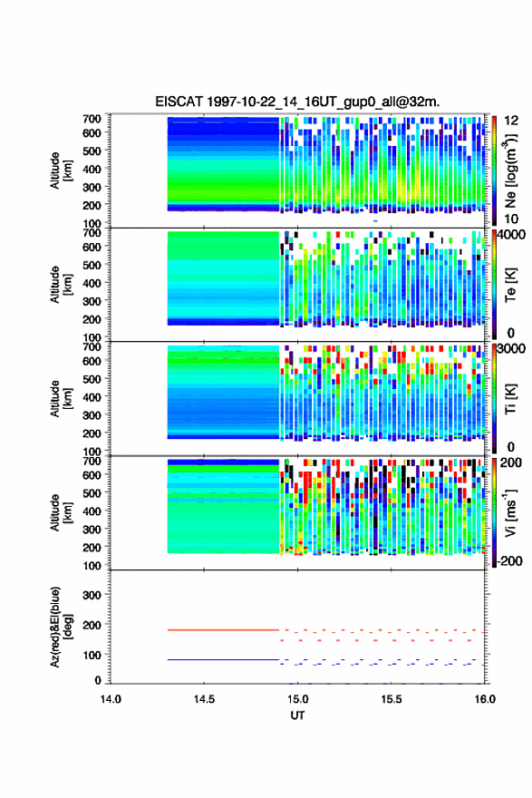This screenshot has width=532, height=798.
Task: Click the blue elevation line in bottom panel
Action: pyautogui.click(x=223, y=659)
